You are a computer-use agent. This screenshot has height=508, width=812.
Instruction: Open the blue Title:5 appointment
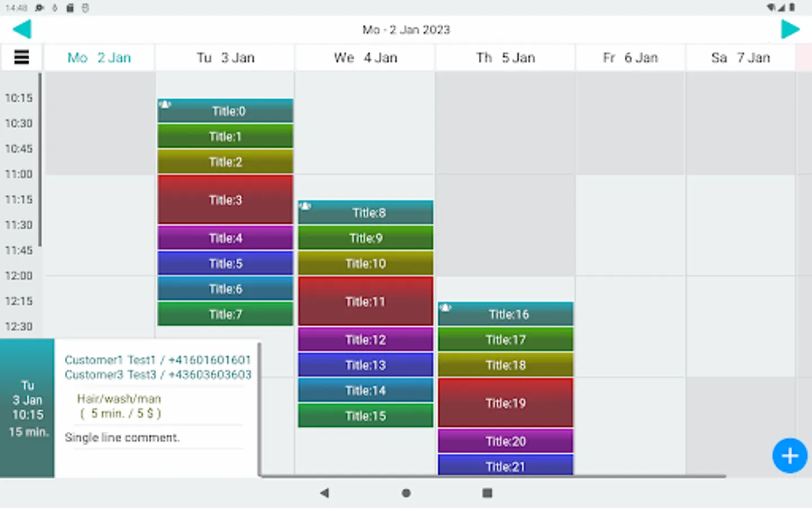tap(226, 264)
